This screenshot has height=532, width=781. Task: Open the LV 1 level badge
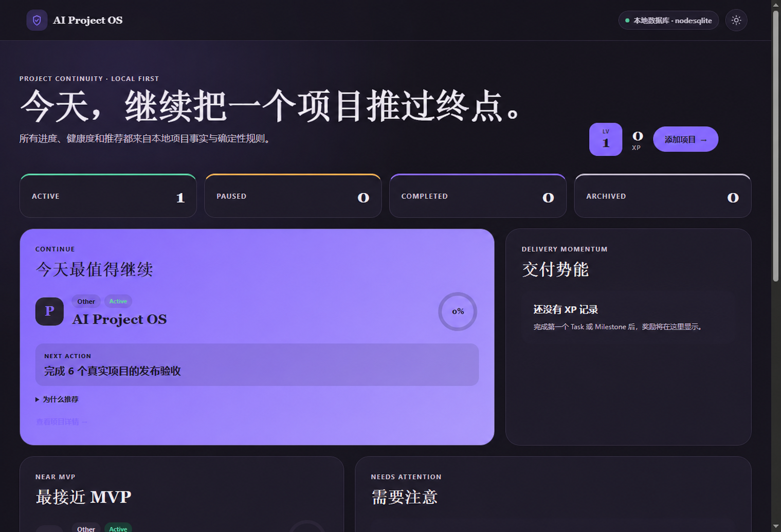click(x=606, y=139)
